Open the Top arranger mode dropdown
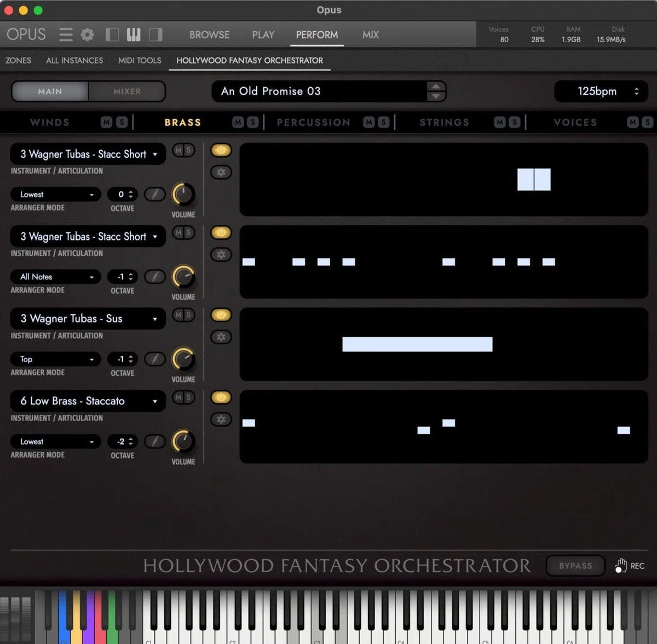 55,359
